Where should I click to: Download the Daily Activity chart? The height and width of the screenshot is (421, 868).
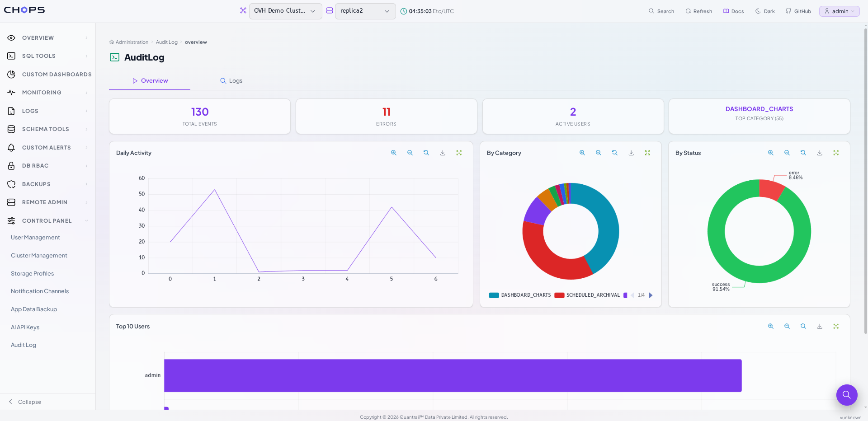[443, 153]
